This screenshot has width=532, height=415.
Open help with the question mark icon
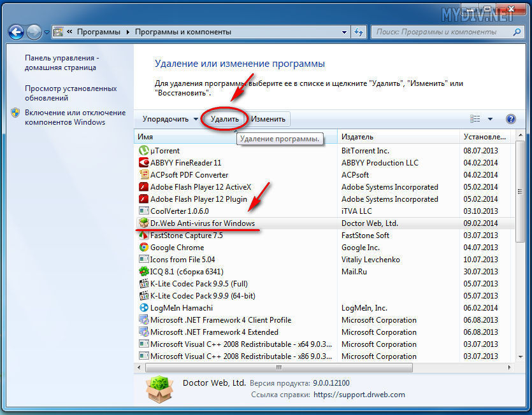510,119
